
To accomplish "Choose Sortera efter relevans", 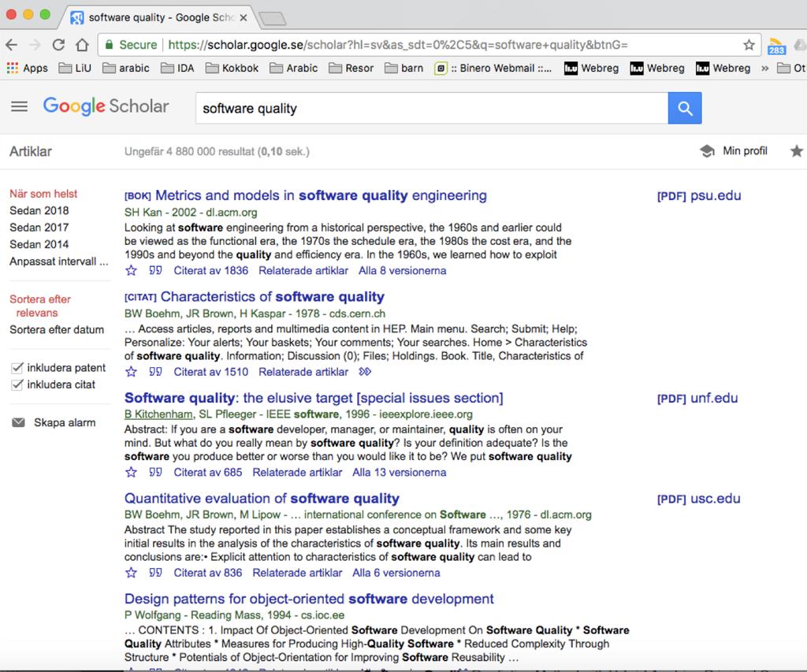I will [x=40, y=306].
